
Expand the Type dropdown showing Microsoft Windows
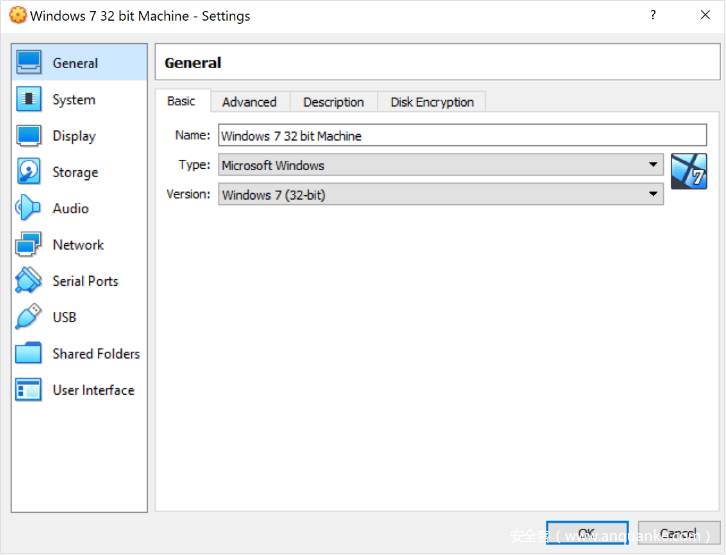[440, 165]
